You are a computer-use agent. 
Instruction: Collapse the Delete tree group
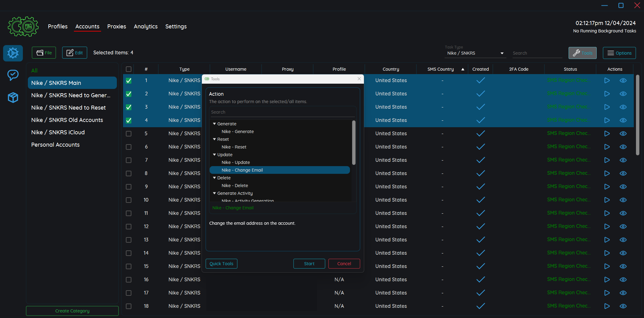tap(214, 178)
